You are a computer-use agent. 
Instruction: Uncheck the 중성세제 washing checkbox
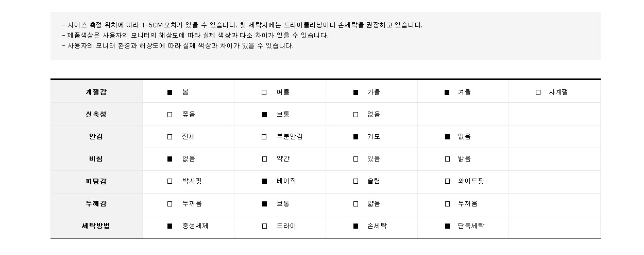click(170, 226)
